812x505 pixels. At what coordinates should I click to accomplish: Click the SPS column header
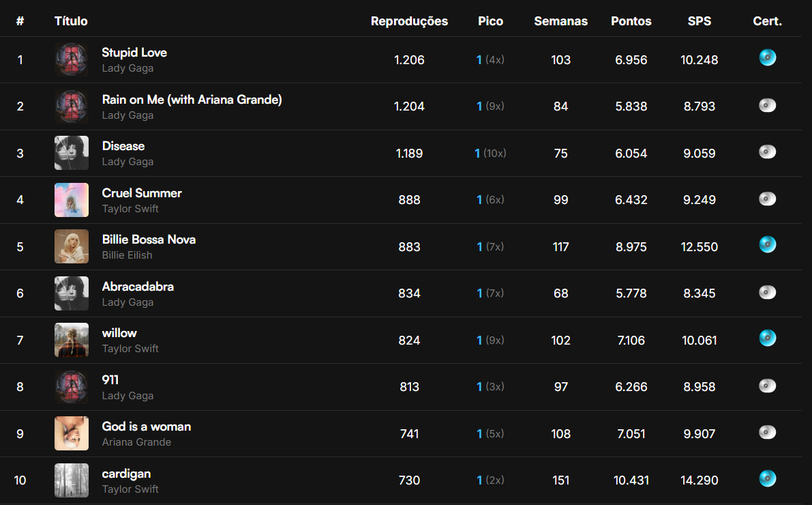coord(699,21)
